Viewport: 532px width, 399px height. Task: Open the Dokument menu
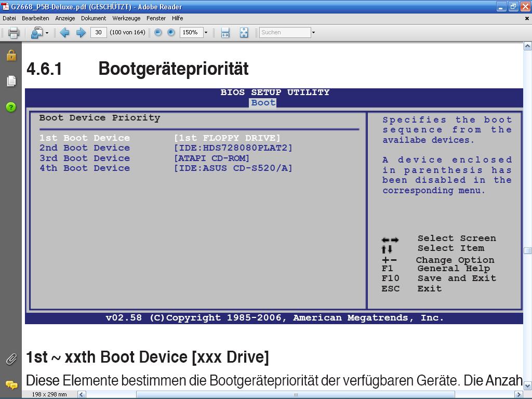94,18
